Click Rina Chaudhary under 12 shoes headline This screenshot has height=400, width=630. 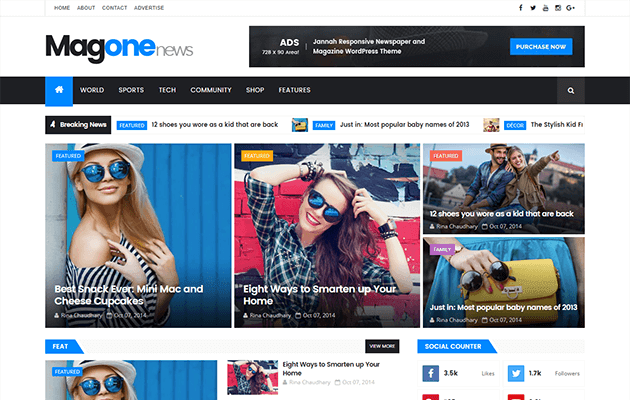457,227
